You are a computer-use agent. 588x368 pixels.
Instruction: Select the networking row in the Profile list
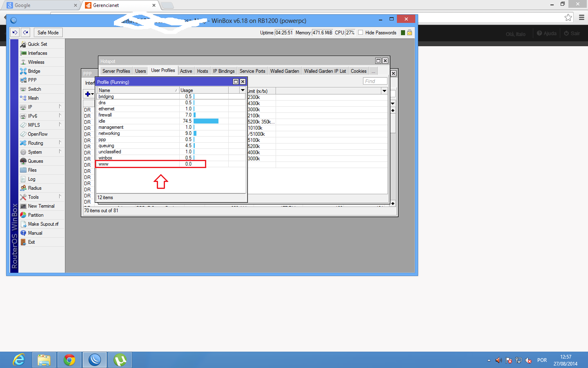(171, 133)
